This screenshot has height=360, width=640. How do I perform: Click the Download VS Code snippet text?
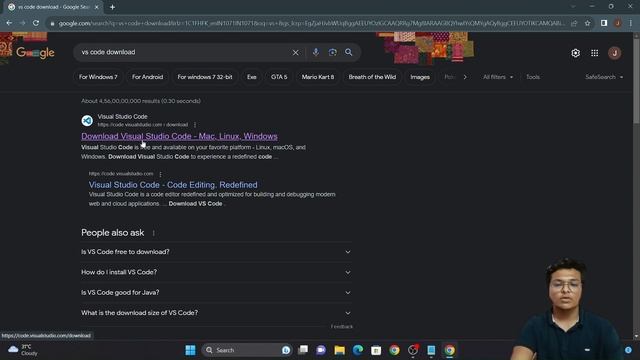coord(196,204)
